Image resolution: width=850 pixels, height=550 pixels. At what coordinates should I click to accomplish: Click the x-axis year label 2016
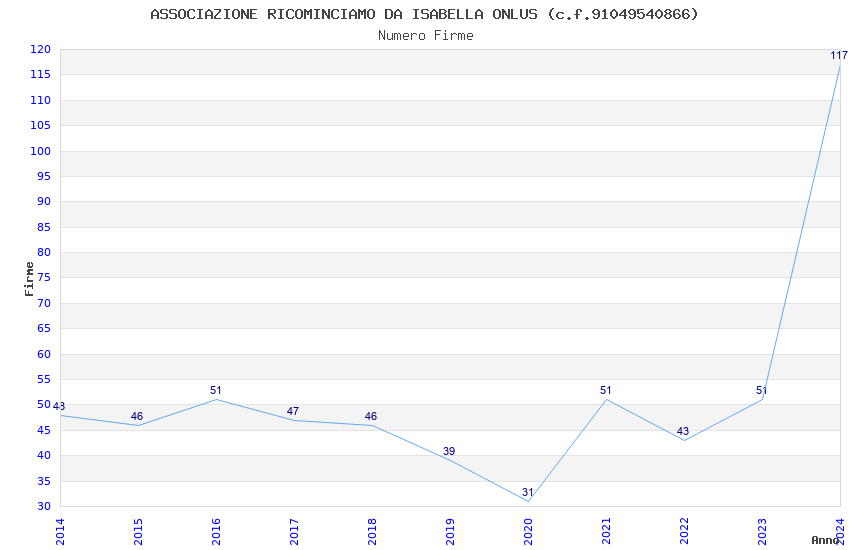pyautogui.click(x=216, y=532)
